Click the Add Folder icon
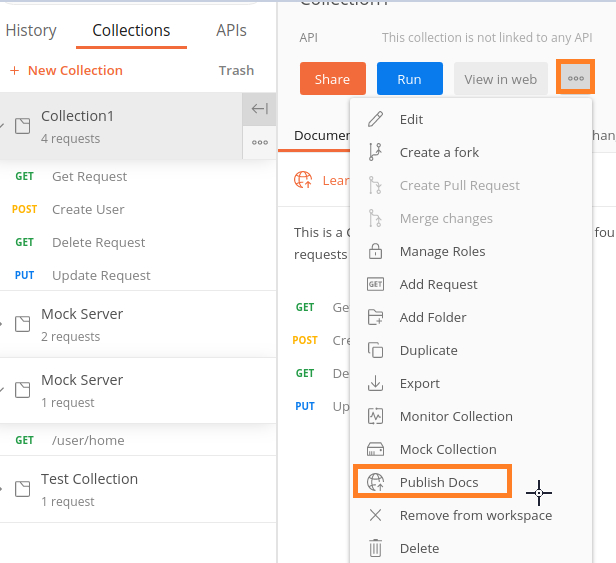The width and height of the screenshot is (616, 563). (376, 317)
